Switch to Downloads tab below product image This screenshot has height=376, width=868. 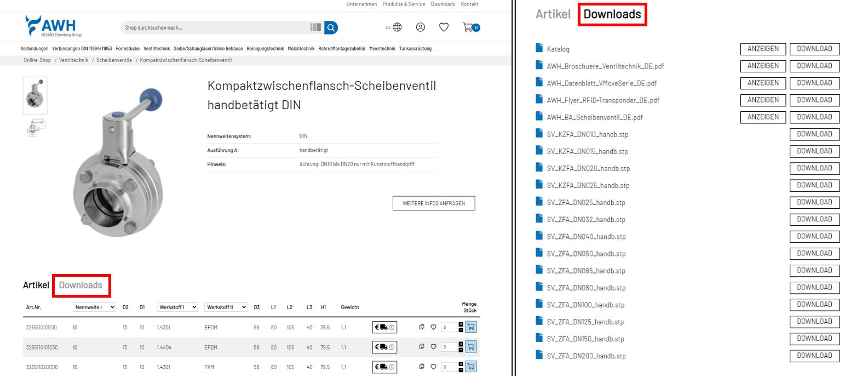(81, 285)
